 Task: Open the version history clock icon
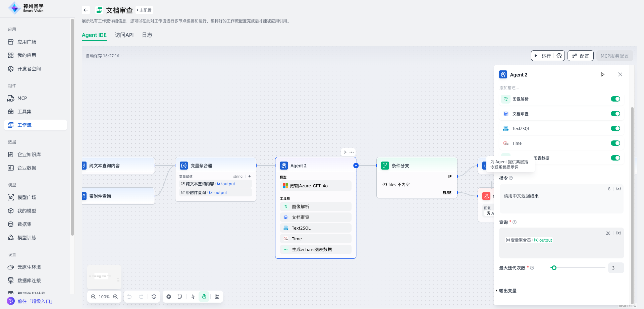click(154, 297)
